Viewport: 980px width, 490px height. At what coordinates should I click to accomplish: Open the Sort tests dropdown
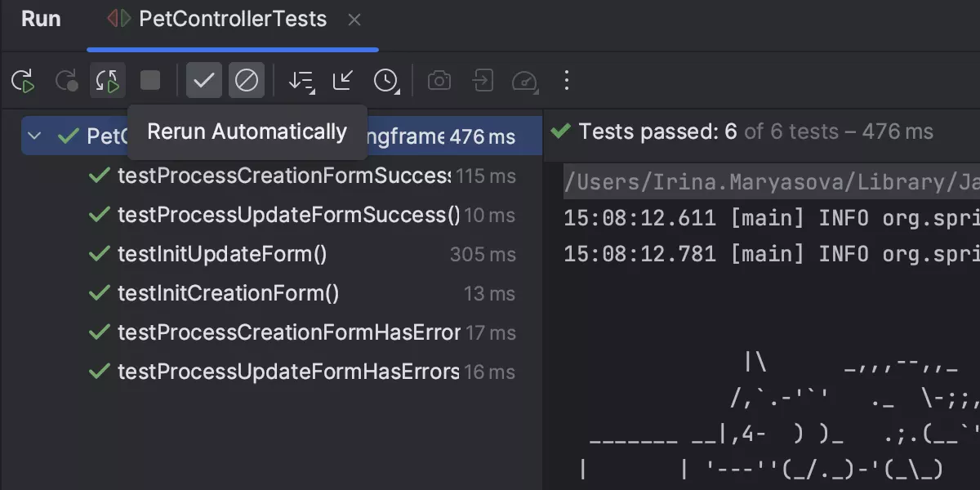pos(301,81)
